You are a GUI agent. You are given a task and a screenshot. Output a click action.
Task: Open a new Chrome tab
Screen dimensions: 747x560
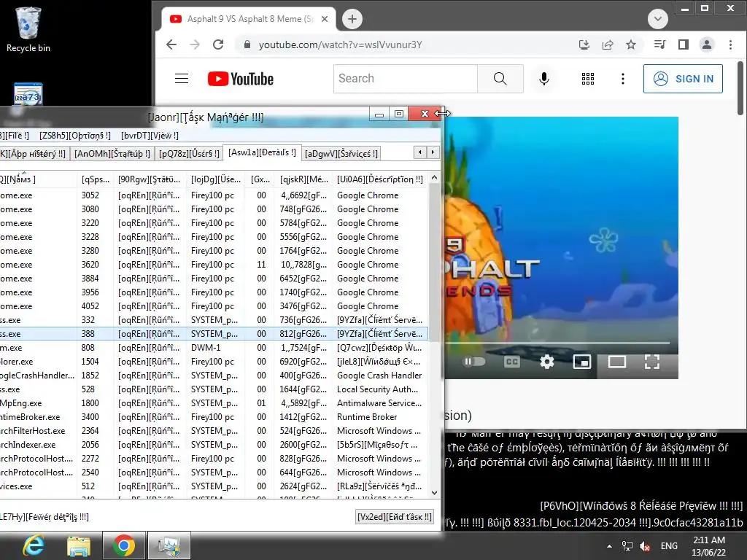pos(352,19)
